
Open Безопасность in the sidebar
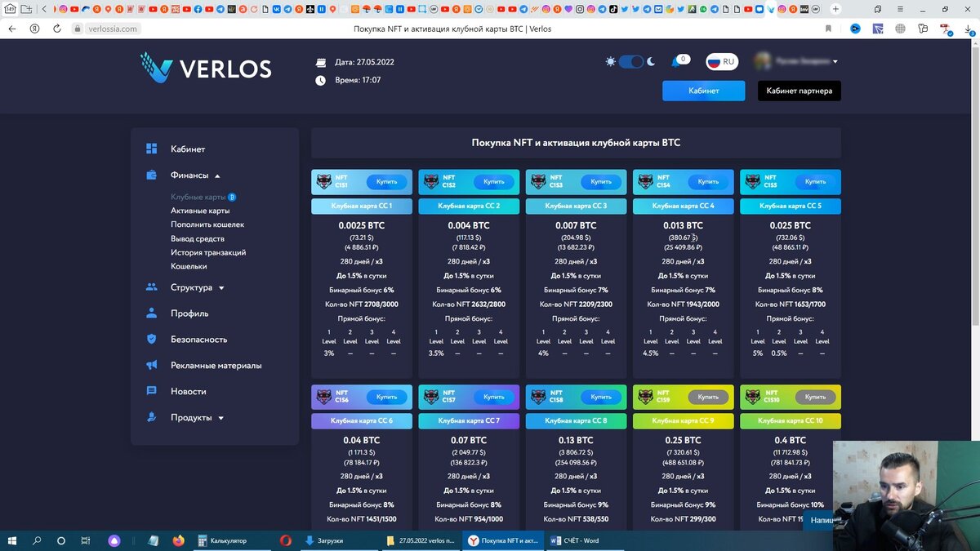[x=198, y=340]
